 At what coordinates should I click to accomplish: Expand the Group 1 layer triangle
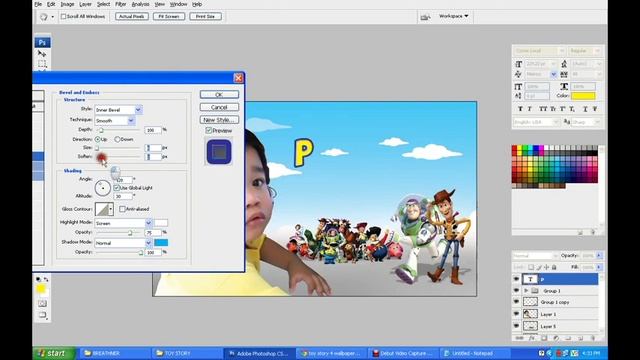click(x=526, y=291)
